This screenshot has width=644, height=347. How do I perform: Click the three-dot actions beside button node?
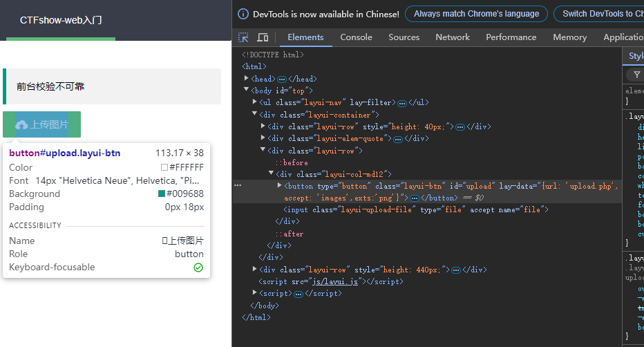[238, 186]
